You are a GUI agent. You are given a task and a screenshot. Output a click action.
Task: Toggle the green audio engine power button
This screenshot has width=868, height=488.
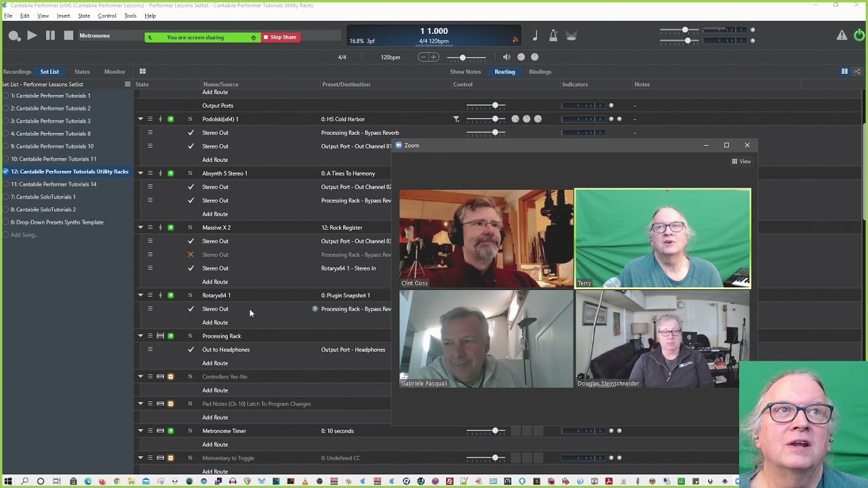point(859,35)
